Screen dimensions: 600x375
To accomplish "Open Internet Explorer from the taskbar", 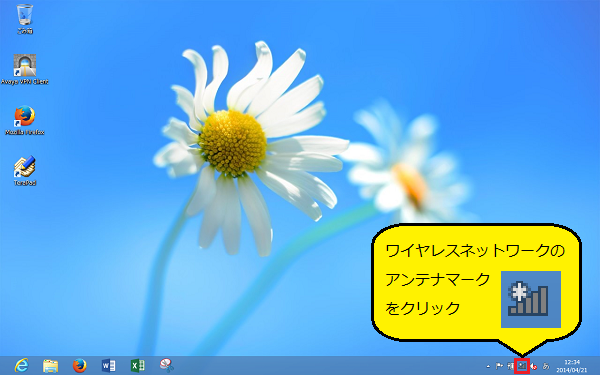I will point(21,366).
